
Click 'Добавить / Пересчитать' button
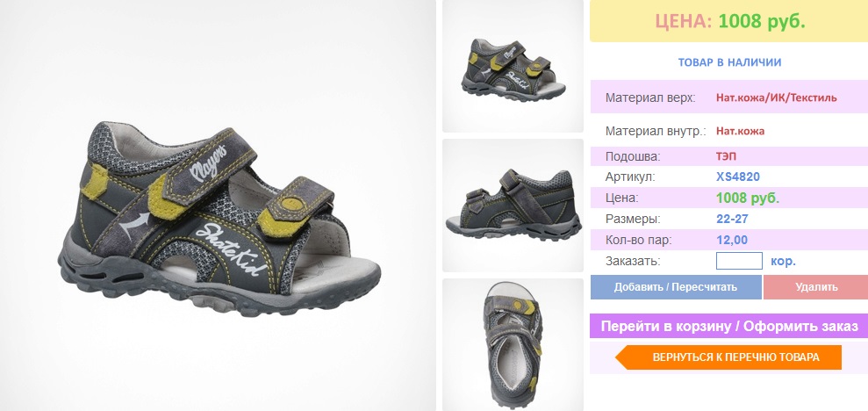coord(676,287)
